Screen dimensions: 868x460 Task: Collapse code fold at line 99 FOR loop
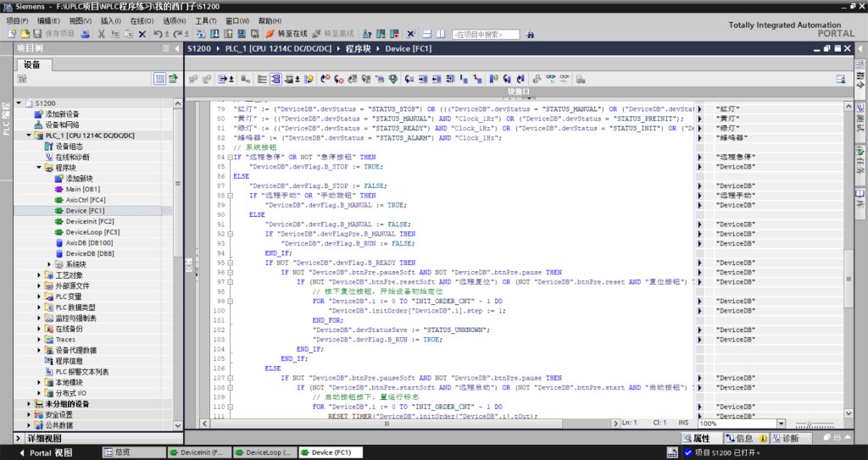pos(229,301)
